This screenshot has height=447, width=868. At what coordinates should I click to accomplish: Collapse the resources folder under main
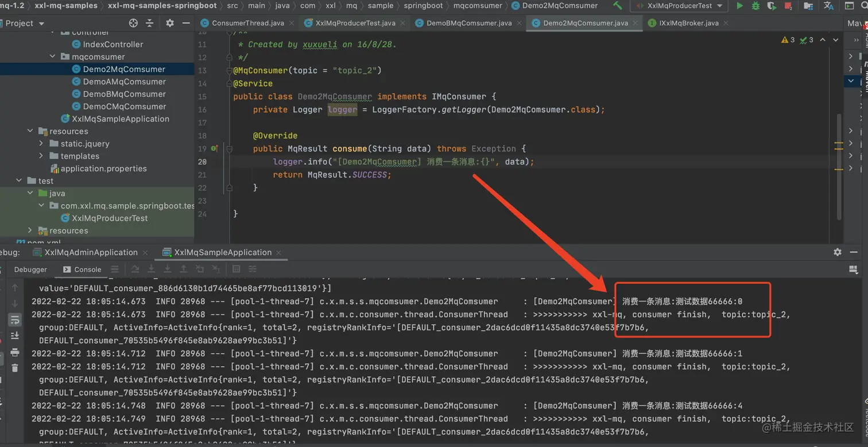[x=30, y=132]
